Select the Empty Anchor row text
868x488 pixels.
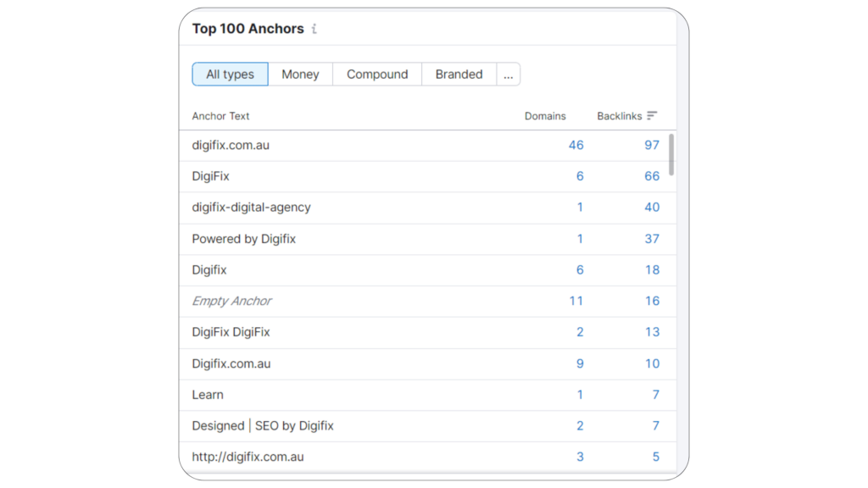click(231, 301)
